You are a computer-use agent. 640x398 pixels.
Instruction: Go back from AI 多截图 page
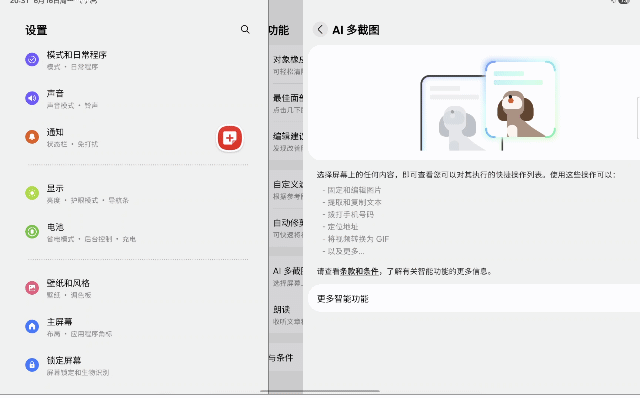click(x=320, y=29)
